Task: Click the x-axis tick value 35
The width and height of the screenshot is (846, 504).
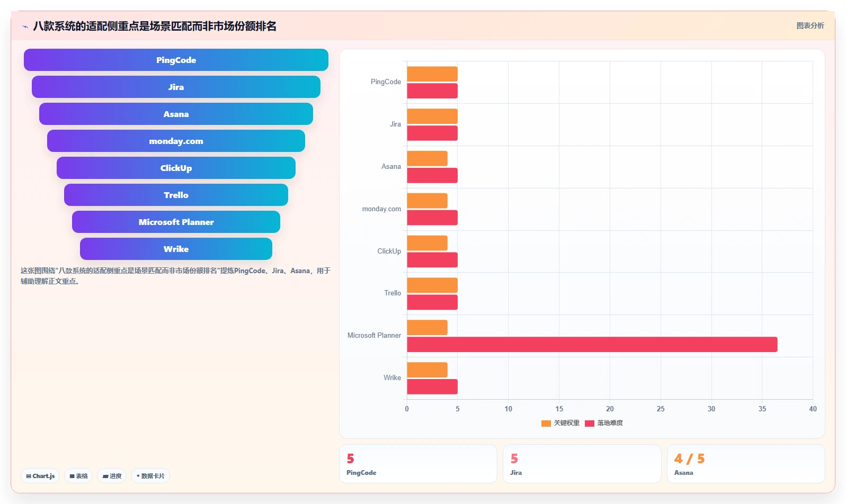Action: [x=762, y=409]
